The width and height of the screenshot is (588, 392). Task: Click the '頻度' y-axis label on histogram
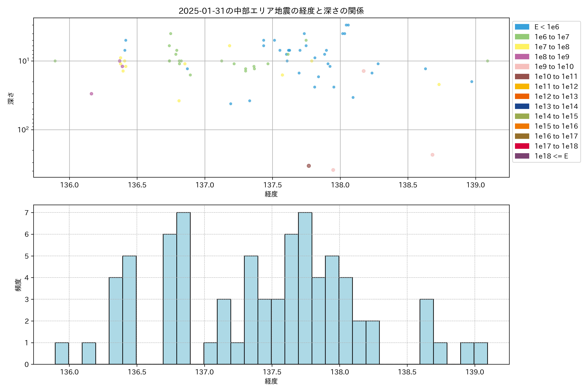coord(18,285)
